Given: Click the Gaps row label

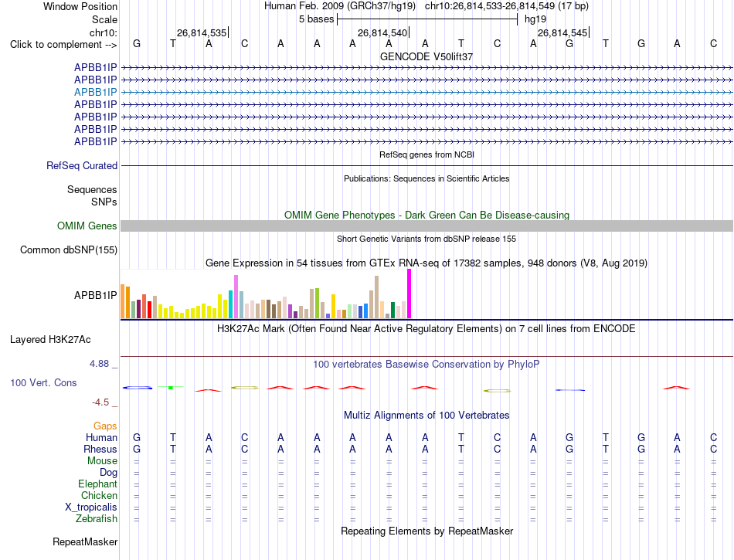Looking at the screenshot, I should click(105, 426).
